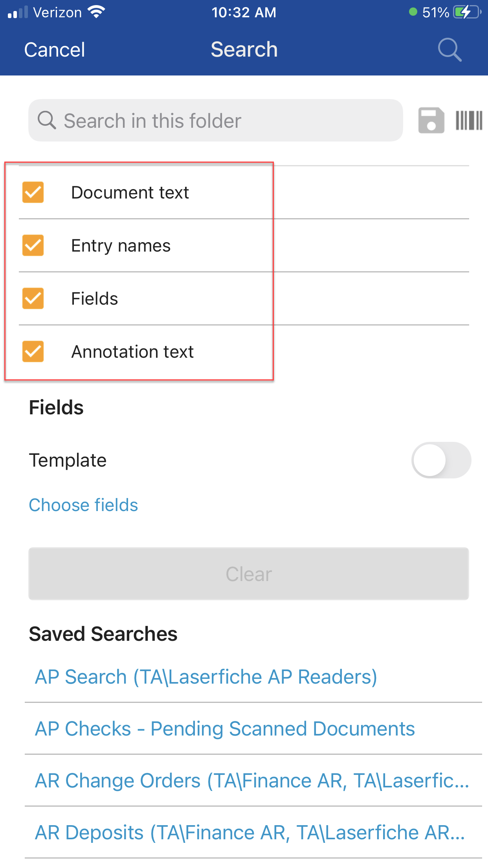Enable the Template toggle switch
The width and height of the screenshot is (488, 868).
[441, 460]
